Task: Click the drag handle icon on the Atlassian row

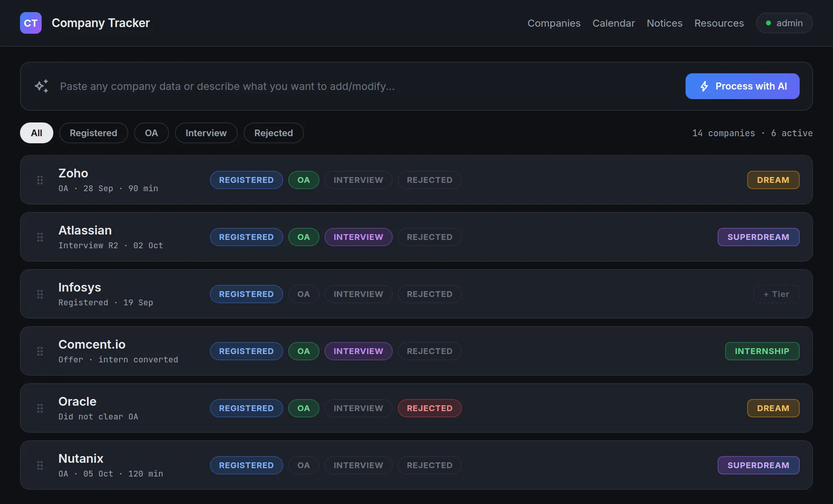Action: point(40,237)
